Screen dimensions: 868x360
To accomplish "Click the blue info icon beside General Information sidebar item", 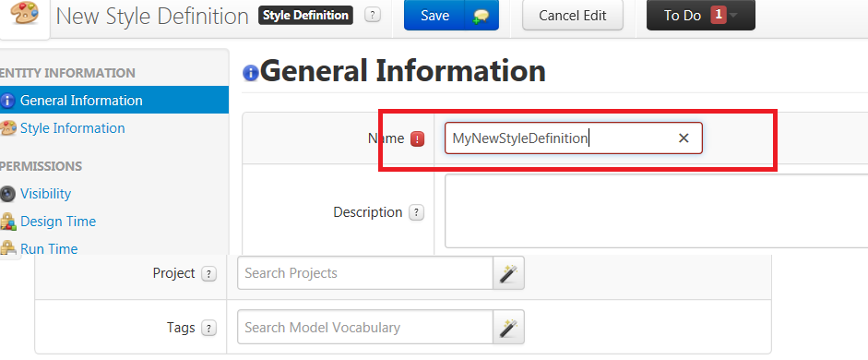I will pyautogui.click(x=7, y=101).
